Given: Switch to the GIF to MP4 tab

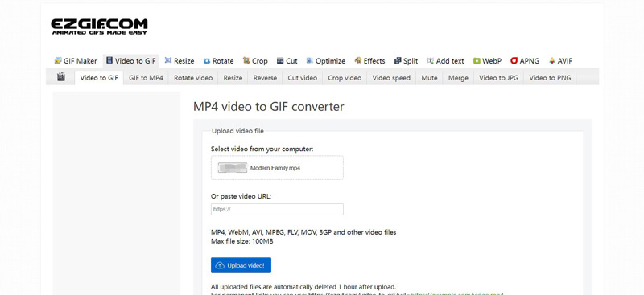Looking at the screenshot, I should coord(146,77).
